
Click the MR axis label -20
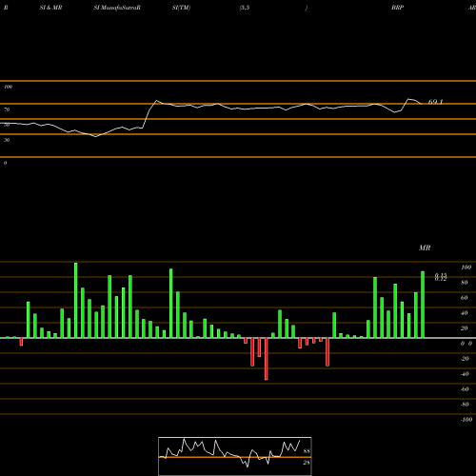465,359
